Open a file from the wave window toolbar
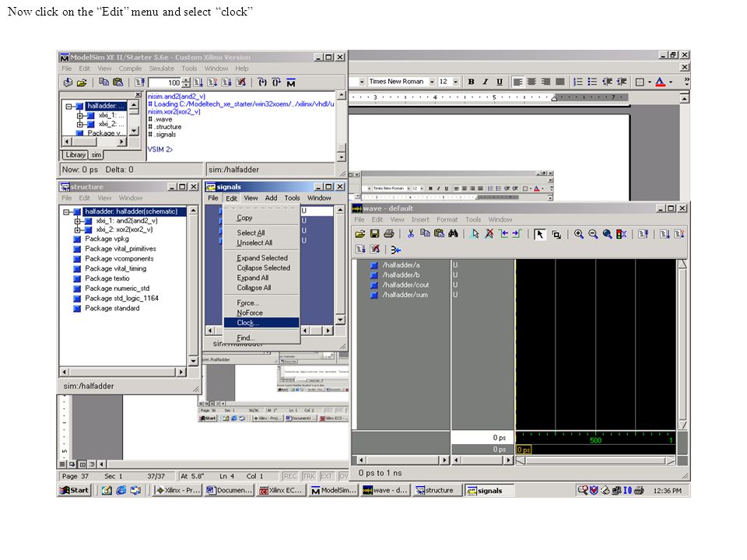The width and height of the screenshot is (747, 560). click(360, 234)
